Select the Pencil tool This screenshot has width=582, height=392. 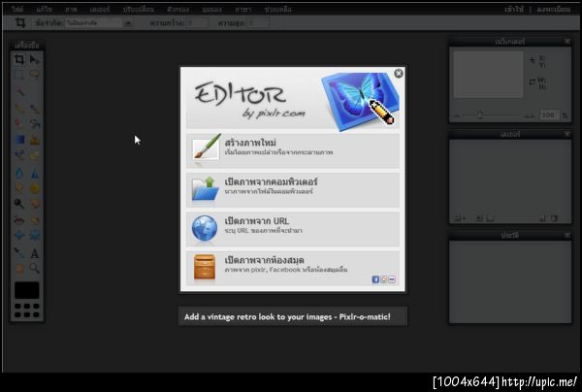tap(19, 109)
